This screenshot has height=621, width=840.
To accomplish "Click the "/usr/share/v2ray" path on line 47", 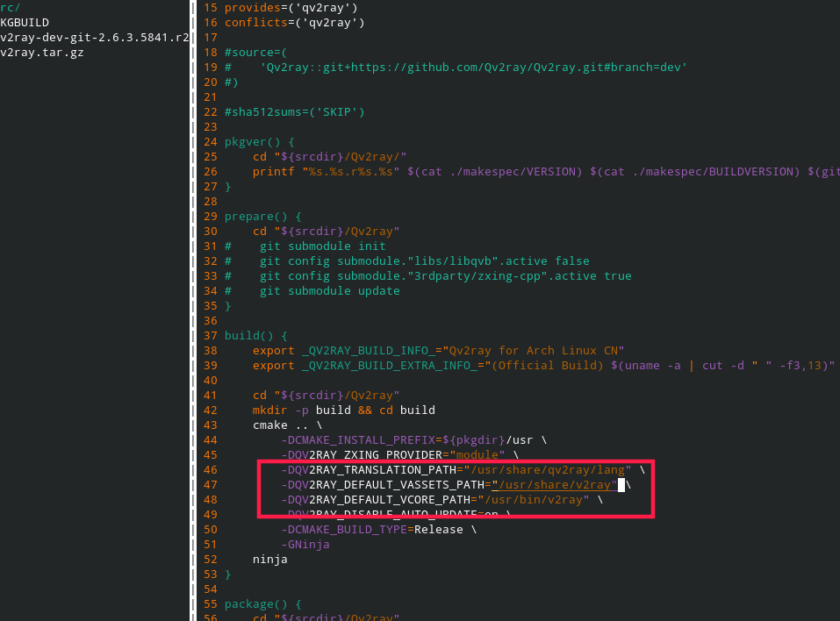I will pyautogui.click(x=554, y=485).
